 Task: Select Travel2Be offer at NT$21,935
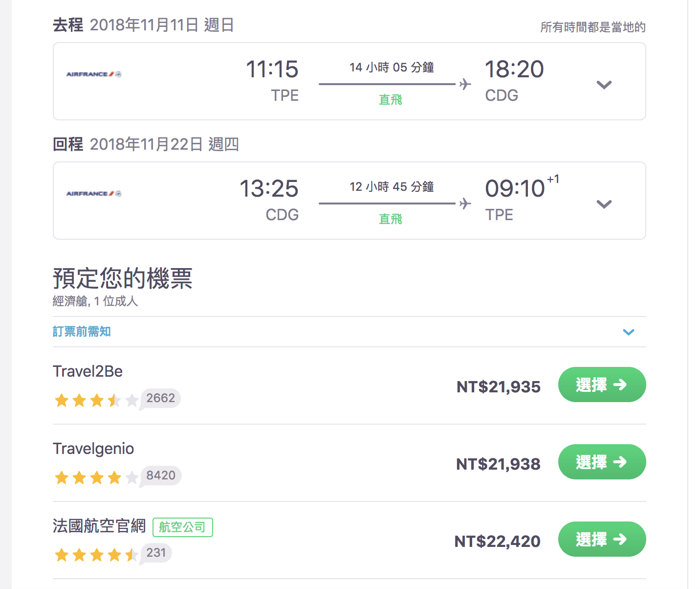(x=602, y=385)
